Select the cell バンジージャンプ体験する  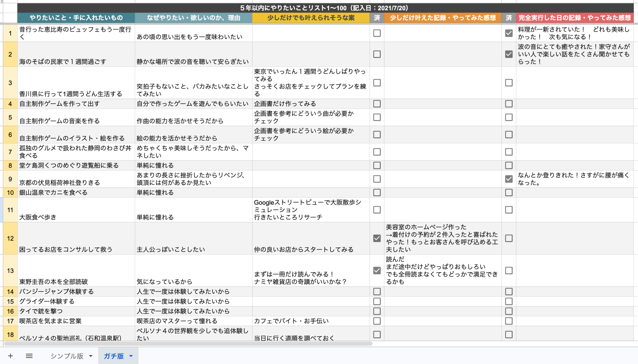pos(76,291)
